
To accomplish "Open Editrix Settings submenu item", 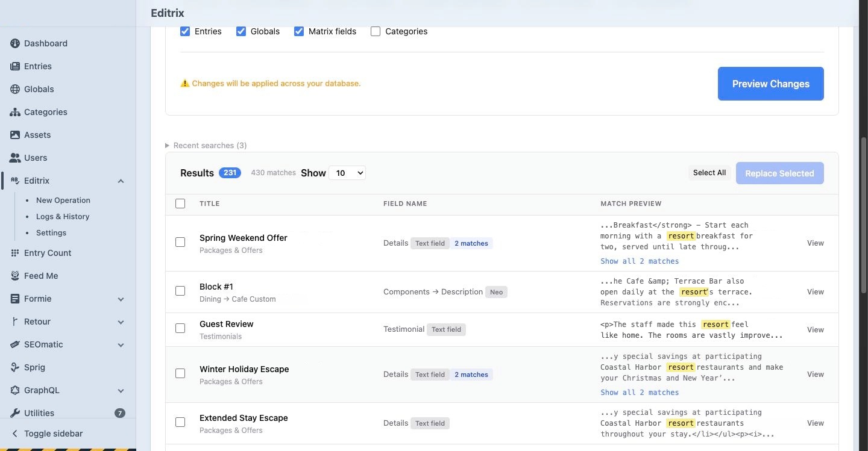I will pyautogui.click(x=51, y=232).
